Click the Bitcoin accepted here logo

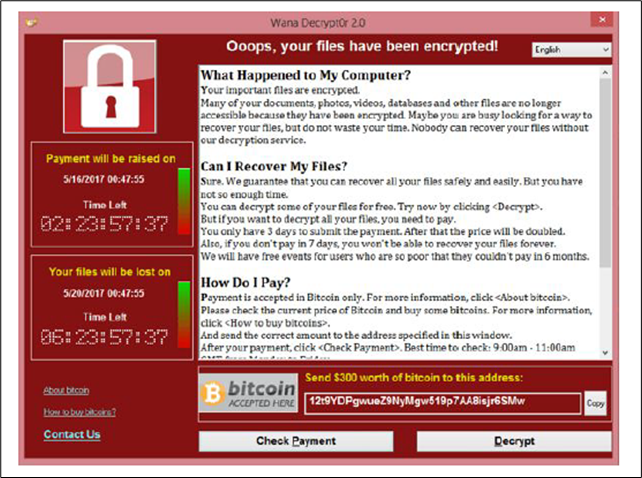click(x=249, y=392)
